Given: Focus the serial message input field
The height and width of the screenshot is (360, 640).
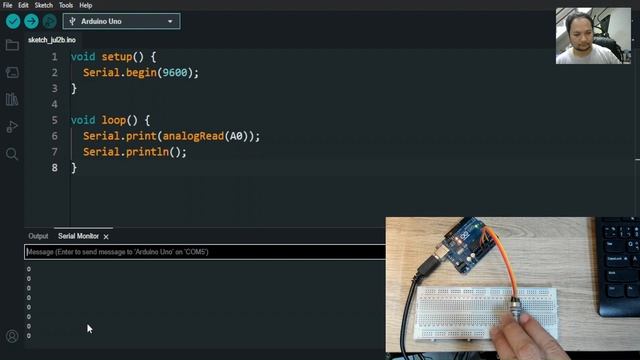Looking at the screenshot, I should coord(204,252).
